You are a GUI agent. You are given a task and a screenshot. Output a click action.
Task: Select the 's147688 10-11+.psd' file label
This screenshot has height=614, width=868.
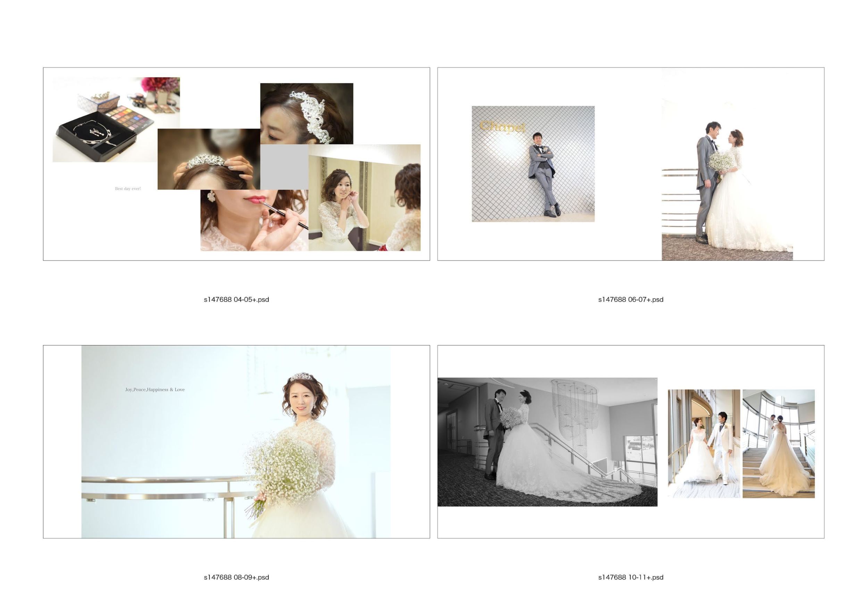(x=631, y=577)
